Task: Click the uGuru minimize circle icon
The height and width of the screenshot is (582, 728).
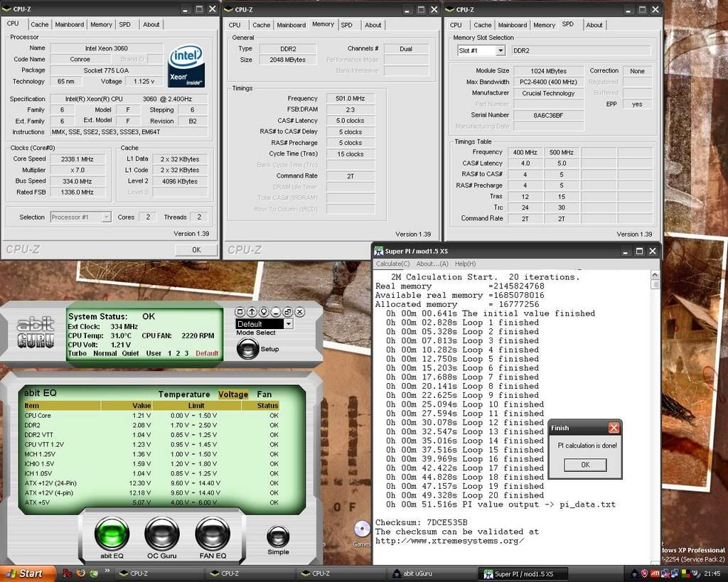Action: 276,312
